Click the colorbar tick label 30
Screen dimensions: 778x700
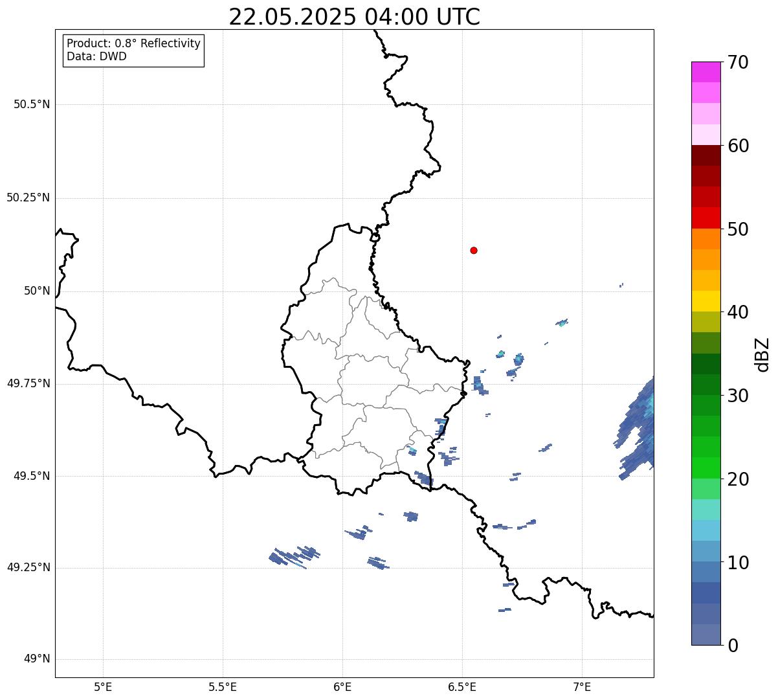[x=738, y=396]
